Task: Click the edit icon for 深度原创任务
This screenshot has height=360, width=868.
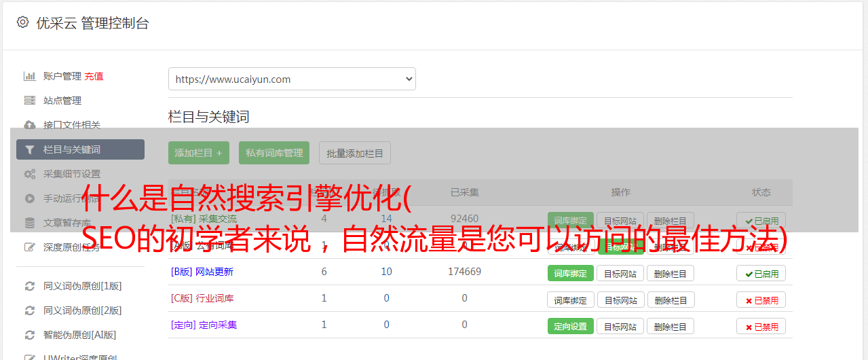Action: click(x=29, y=247)
